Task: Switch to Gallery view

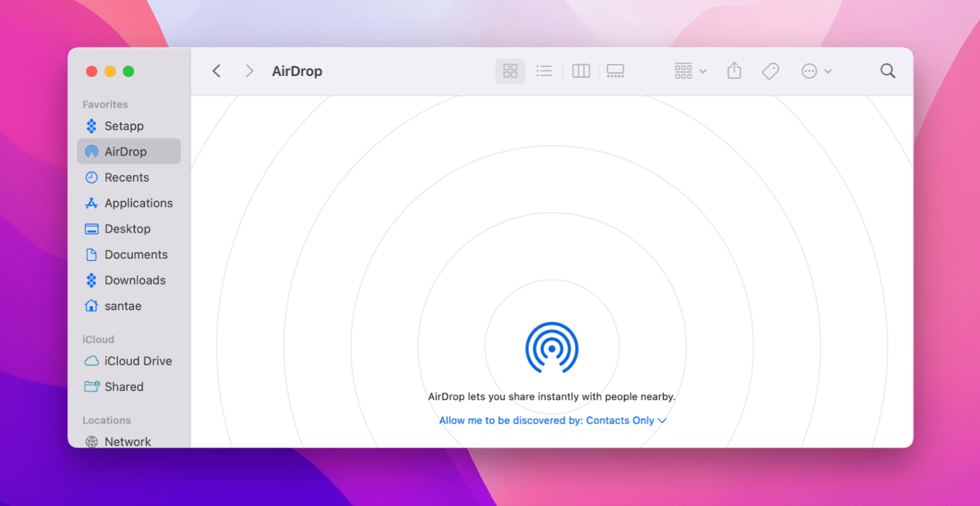Action: (615, 70)
